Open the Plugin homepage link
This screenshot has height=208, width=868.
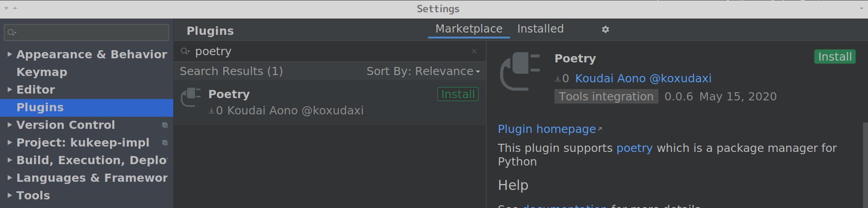547,129
